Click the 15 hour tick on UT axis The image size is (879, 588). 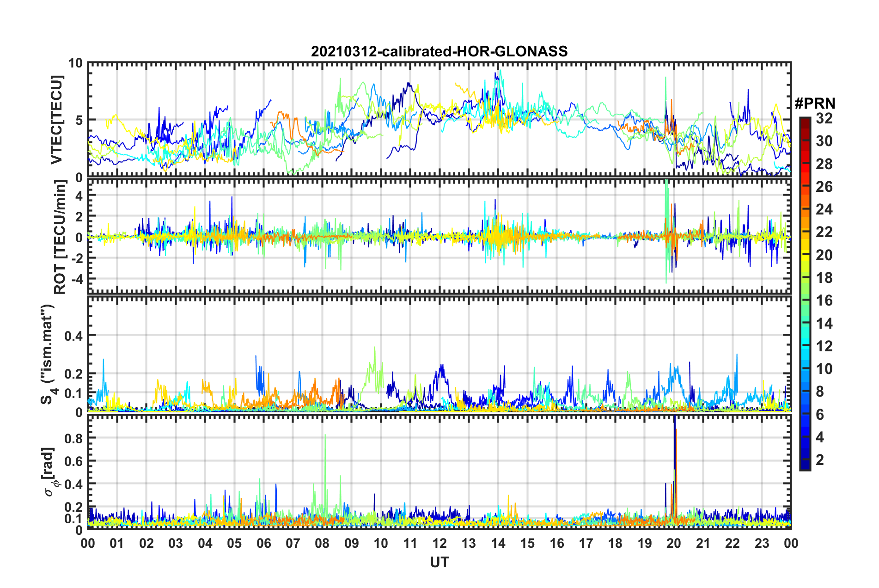pos(527,543)
